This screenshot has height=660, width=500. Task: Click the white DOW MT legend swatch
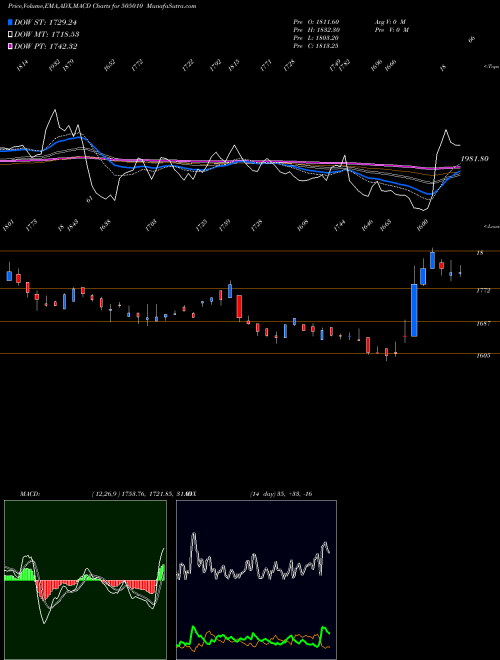point(11,34)
